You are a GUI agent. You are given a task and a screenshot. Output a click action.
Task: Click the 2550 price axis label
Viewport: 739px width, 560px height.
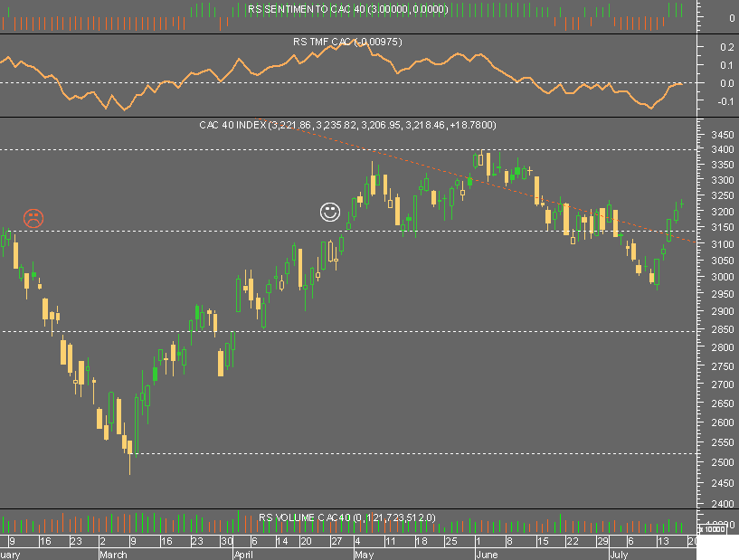click(723, 442)
